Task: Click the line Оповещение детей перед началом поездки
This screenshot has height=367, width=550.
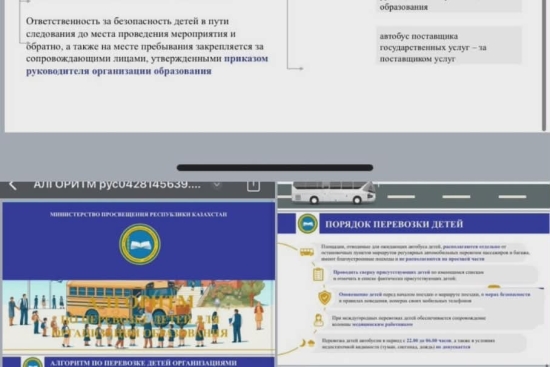Action: [x=434, y=298]
